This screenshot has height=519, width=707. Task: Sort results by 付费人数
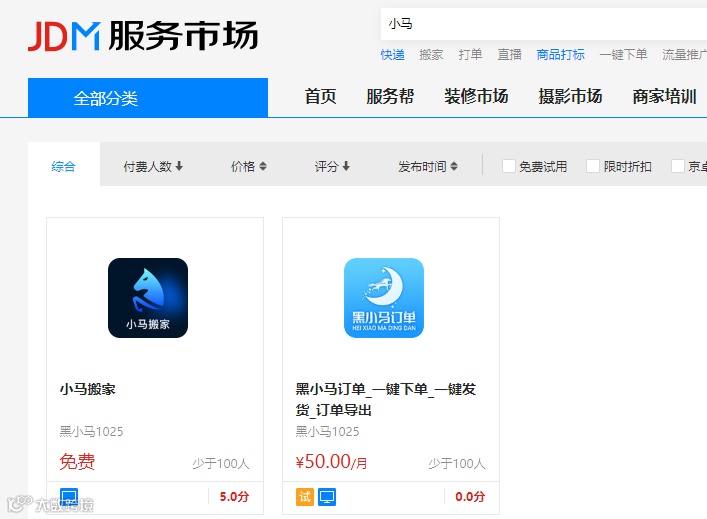(153, 166)
